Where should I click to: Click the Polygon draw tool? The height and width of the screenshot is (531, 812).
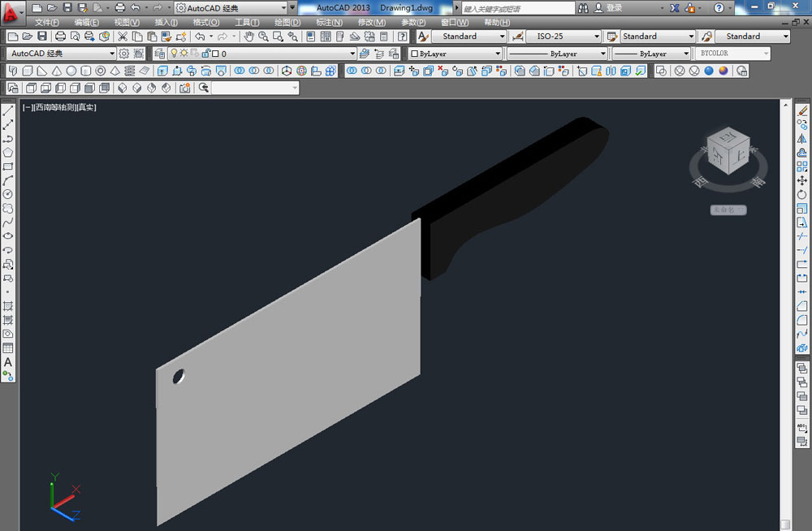pyautogui.click(x=8, y=153)
